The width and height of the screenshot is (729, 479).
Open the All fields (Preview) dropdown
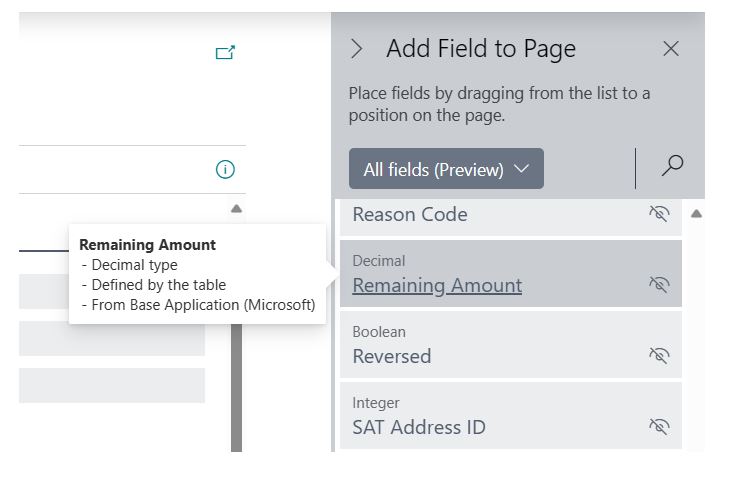[x=446, y=169]
